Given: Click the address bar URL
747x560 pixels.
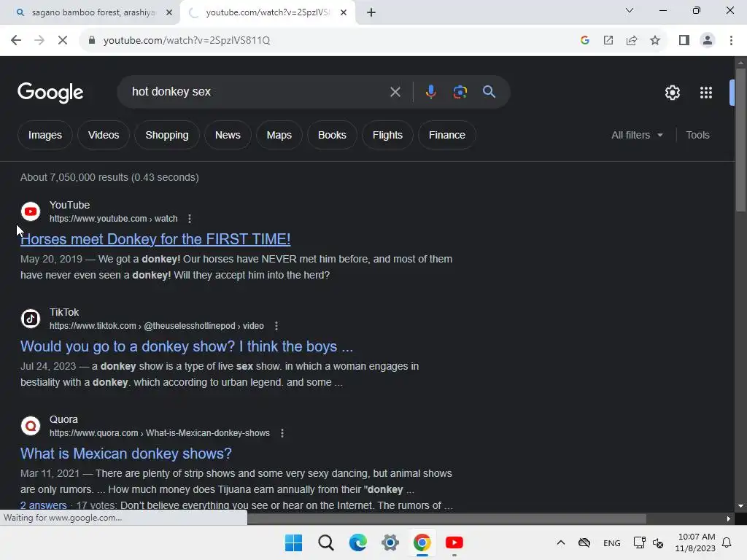Looking at the screenshot, I should pos(187,41).
